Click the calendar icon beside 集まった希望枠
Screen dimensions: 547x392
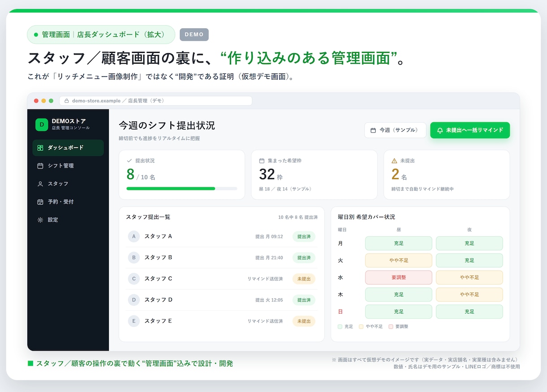(262, 160)
